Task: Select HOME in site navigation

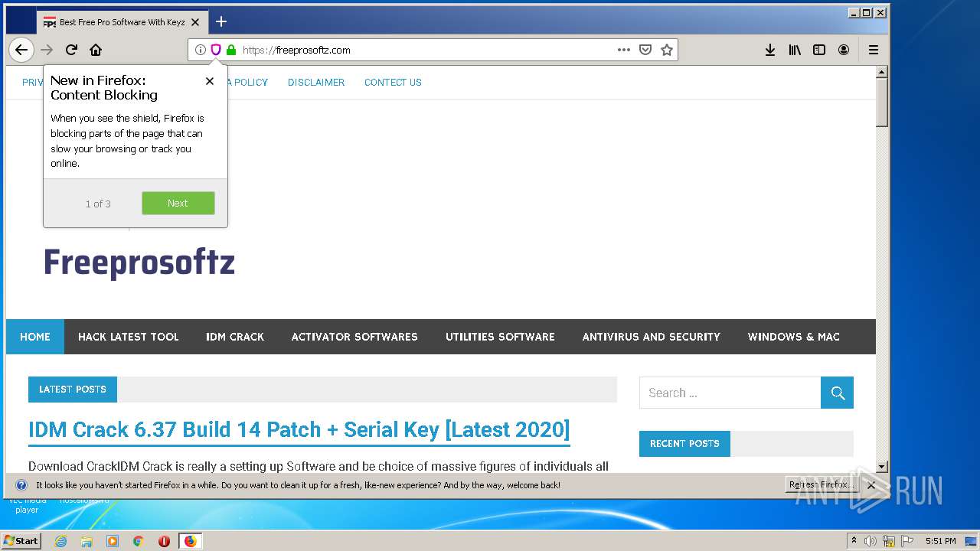Action: (35, 337)
